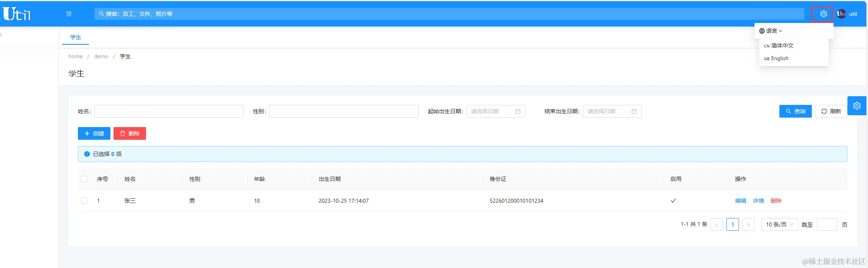Click the 年龄 column header
Screen dimensions: 868x268
[260, 179]
